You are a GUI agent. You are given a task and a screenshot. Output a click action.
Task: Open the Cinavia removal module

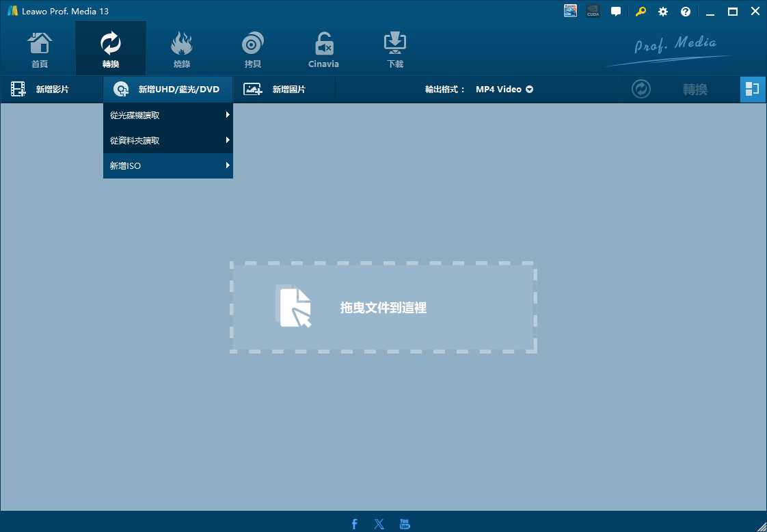point(323,49)
